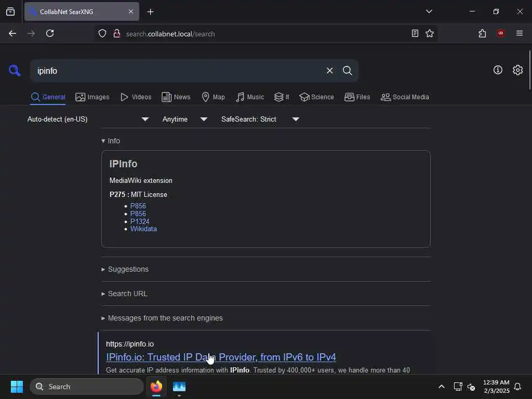Image resolution: width=532 pixels, height=399 pixels.
Task: Switch to It search tab
Action: 282,97
